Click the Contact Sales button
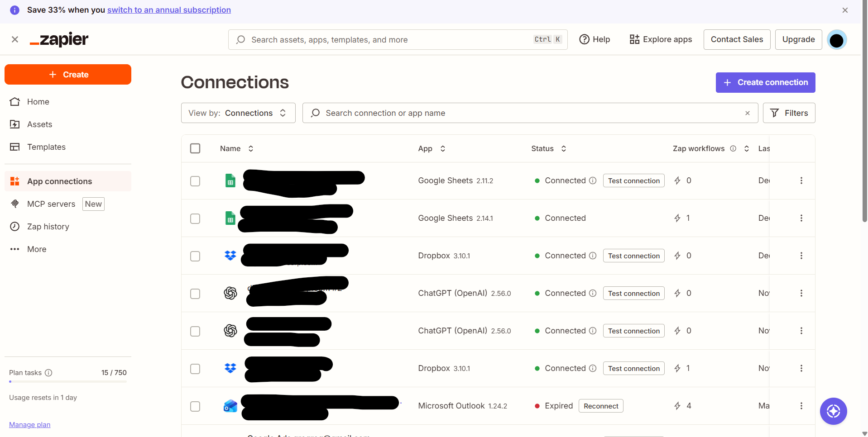 coord(737,40)
